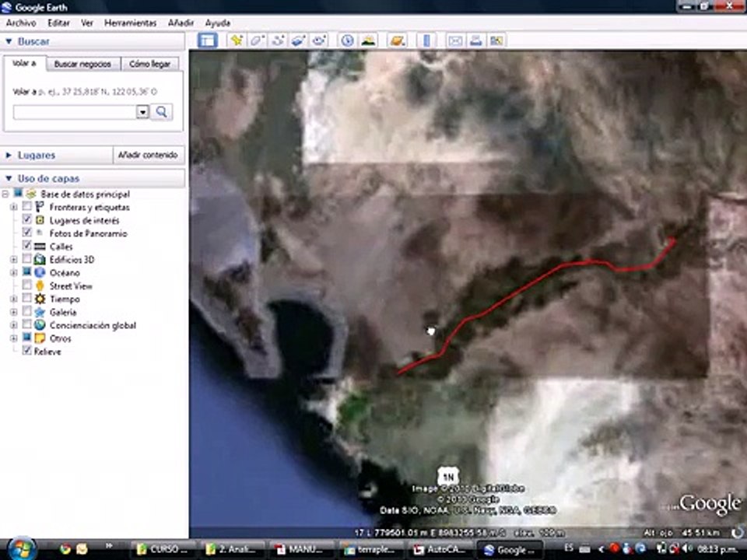Viewport: 747px width, 560px height.
Task: Uncheck the Calles layer
Action: tap(27, 245)
